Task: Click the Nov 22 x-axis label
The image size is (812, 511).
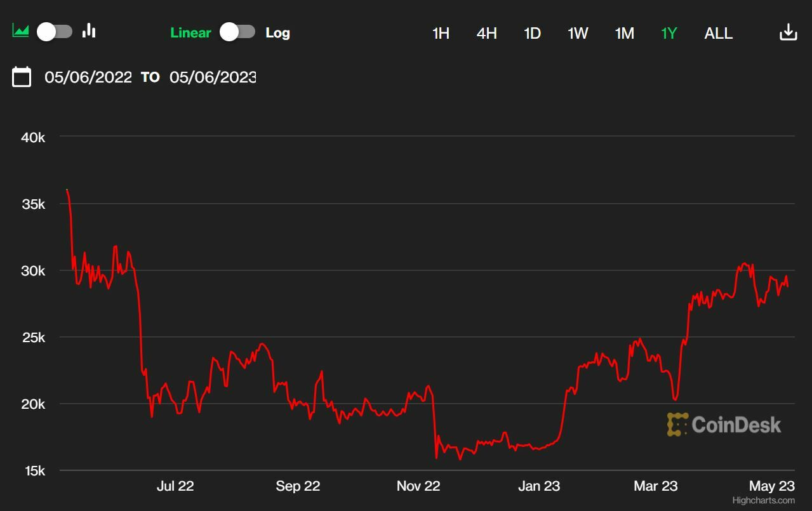Action: 418,486
